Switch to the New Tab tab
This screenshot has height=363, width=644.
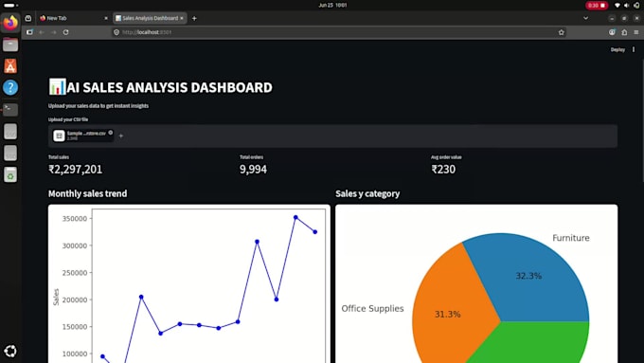pos(74,18)
